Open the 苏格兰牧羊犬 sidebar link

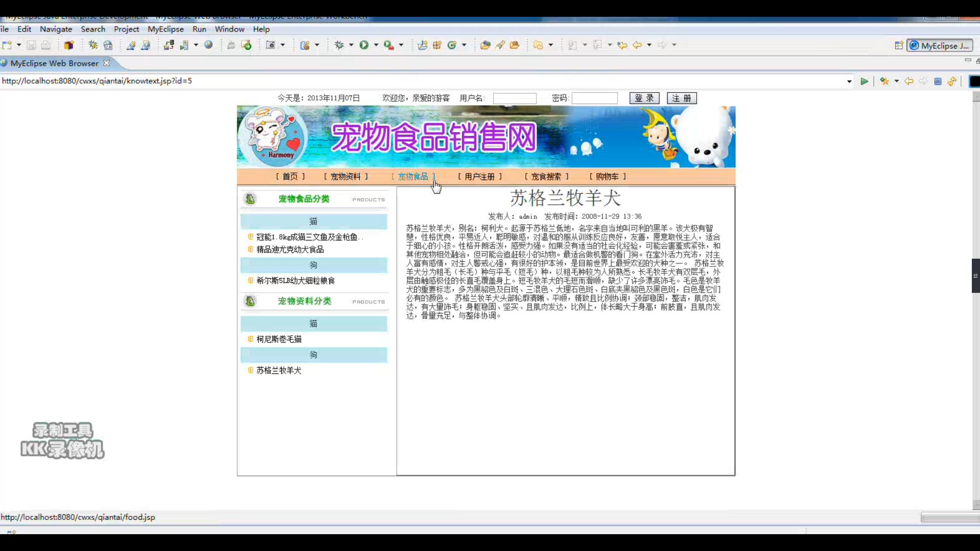click(279, 370)
